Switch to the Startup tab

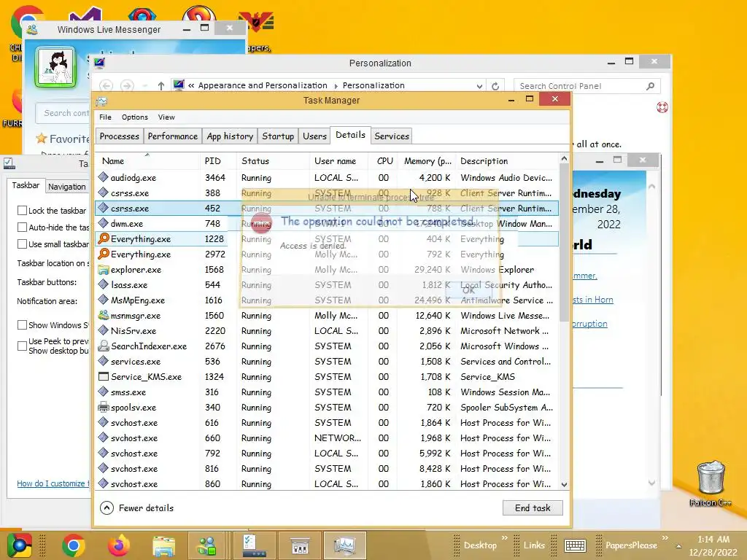point(278,136)
